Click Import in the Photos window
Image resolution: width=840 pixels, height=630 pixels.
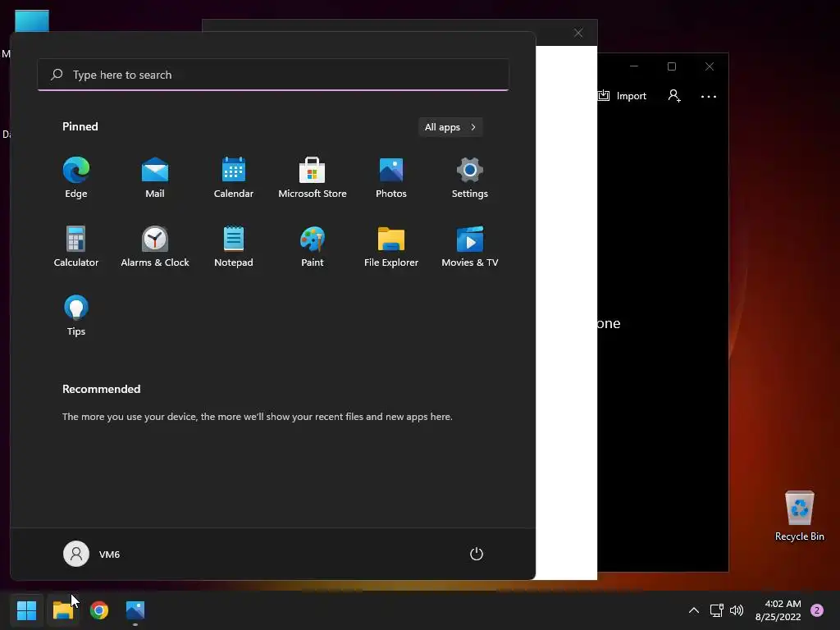pos(623,96)
